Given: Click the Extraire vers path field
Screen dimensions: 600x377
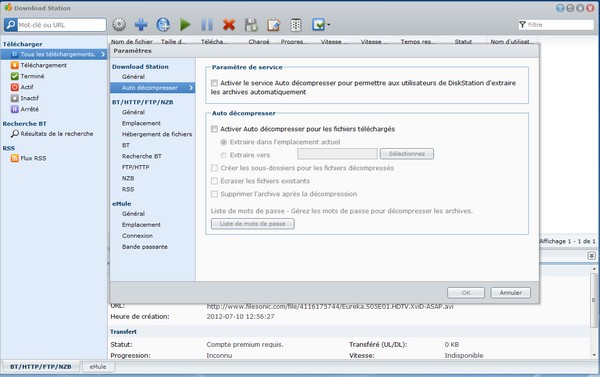Looking at the screenshot, I should tap(337, 154).
